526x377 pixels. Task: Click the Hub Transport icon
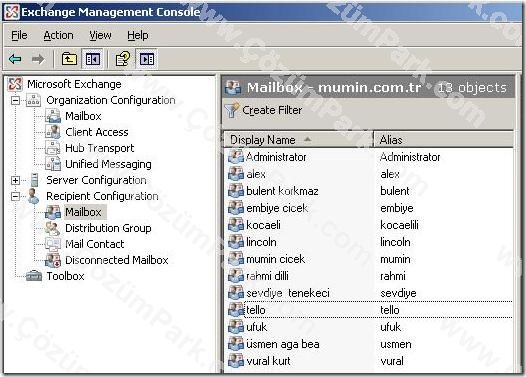(x=53, y=148)
